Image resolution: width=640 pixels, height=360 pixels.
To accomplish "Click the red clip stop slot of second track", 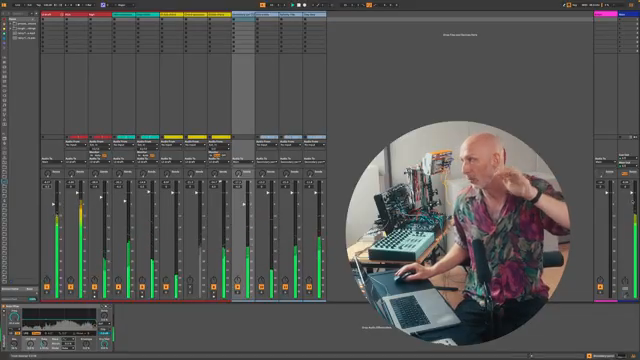I will tap(79, 137).
